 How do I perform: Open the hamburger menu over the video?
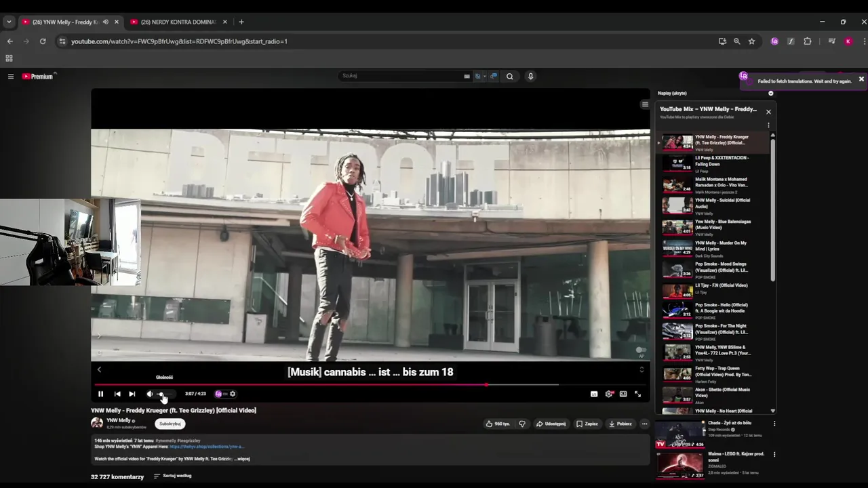click(645, 104)
